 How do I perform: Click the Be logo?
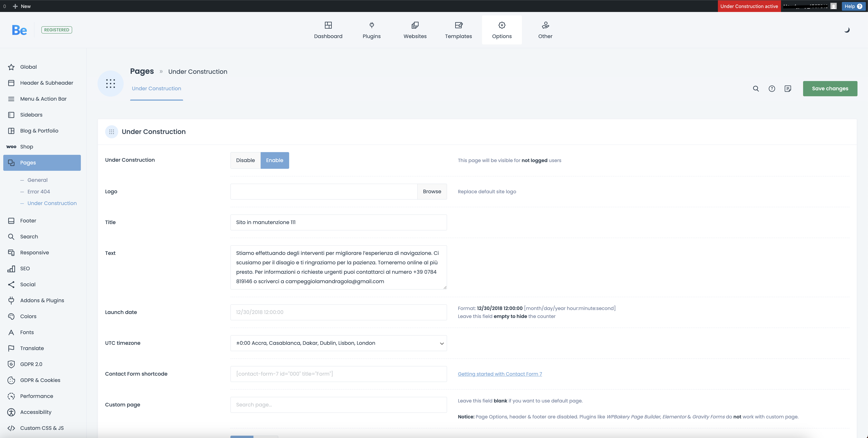click(19, 30)
